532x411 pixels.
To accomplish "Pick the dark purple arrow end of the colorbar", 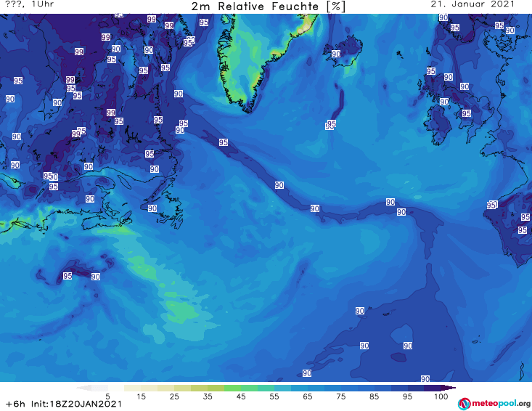I will (449, 388).
